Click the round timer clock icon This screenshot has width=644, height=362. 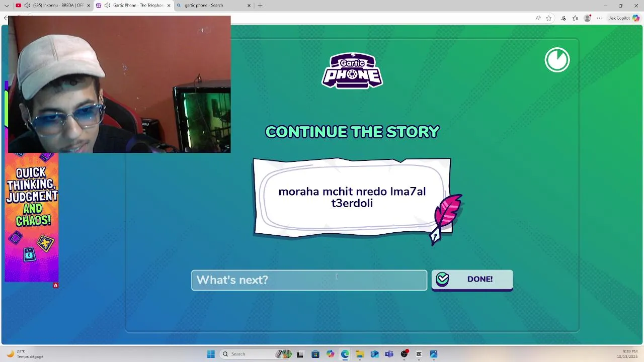pyautogui.click(x=557, y=60)
